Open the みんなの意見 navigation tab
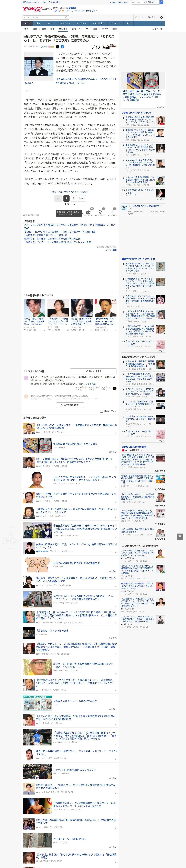Screen dimensions: 186x868 [99, 24]
